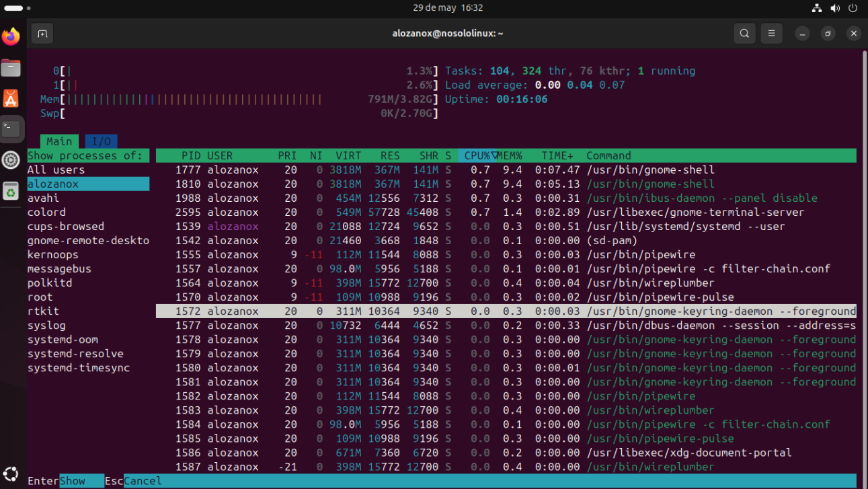
Task: Open the clock date menu
Action: [448, 8]
